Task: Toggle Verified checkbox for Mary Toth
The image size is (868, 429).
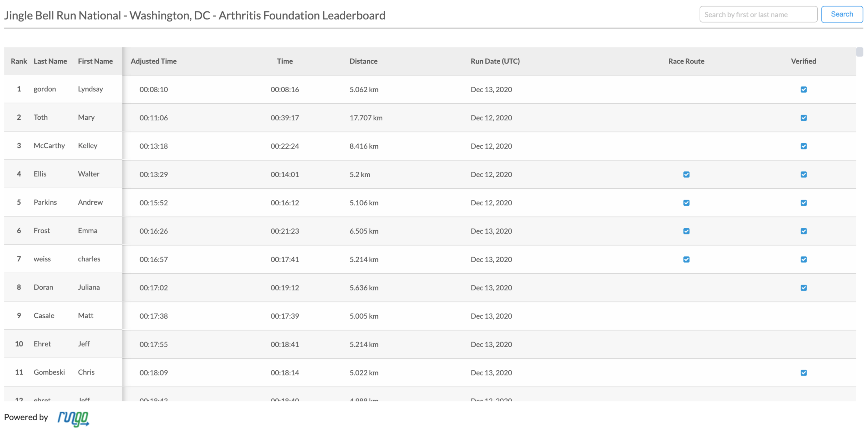Action: [803, 118]
